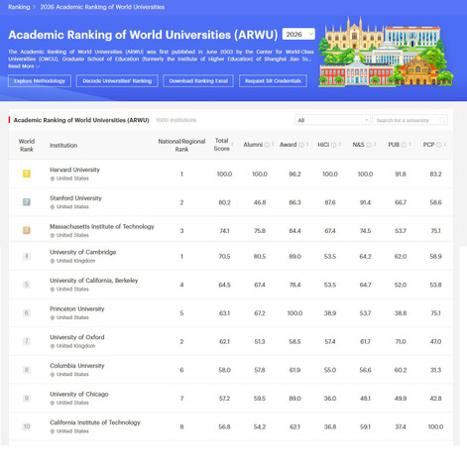Sort by Total Score arrows

click(x=232, y=145)
